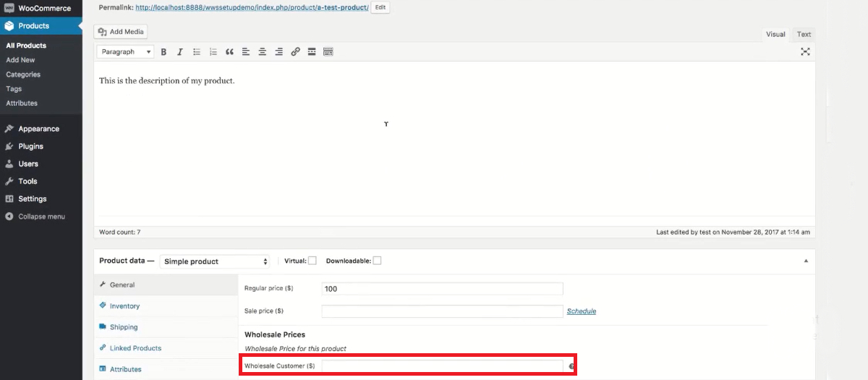
Task: Open the Shipping product data tab
Action: [166, 327]
